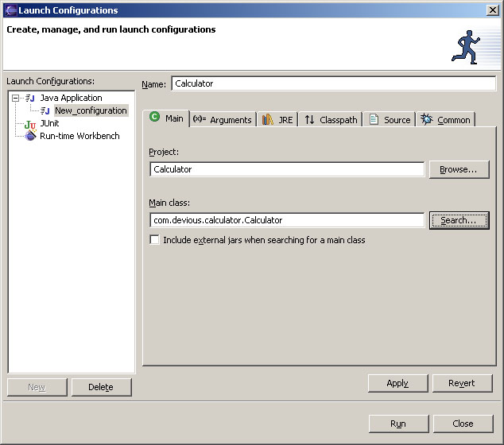This screenshot has height=445, width=504.
Task: Run the Calculator launch configuration
Action: 398,424
